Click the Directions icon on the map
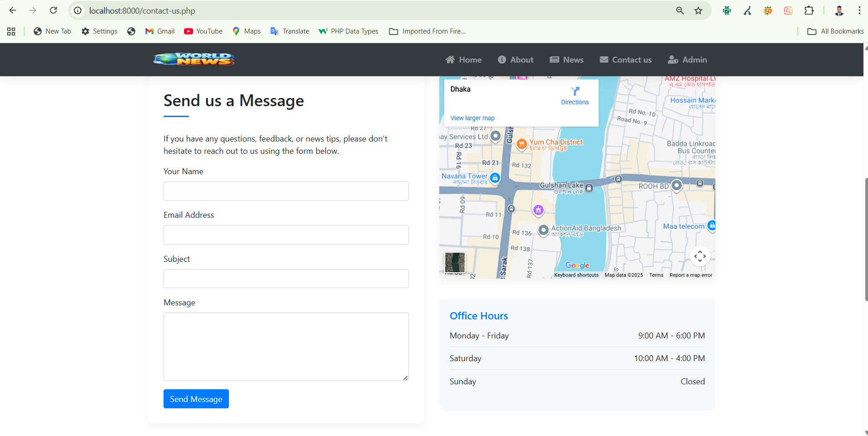Screen dimensions: 868x436 tap(575, 92)
